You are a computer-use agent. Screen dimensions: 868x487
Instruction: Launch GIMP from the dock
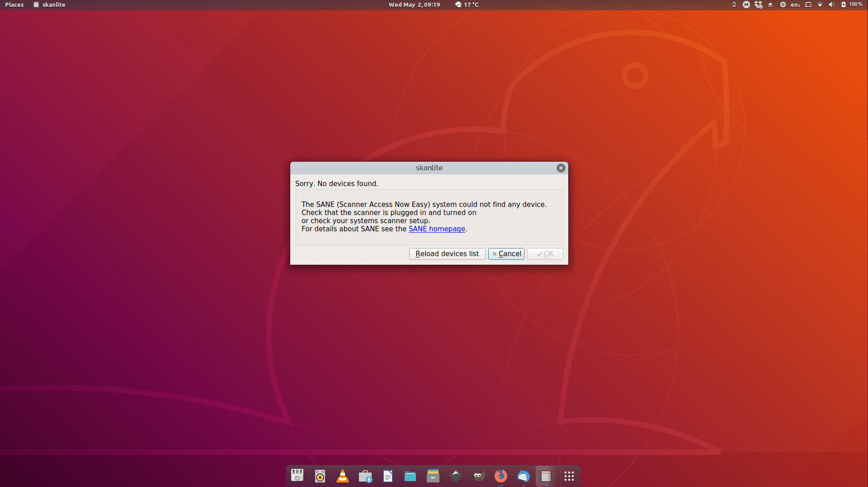[x=478, y=476]
